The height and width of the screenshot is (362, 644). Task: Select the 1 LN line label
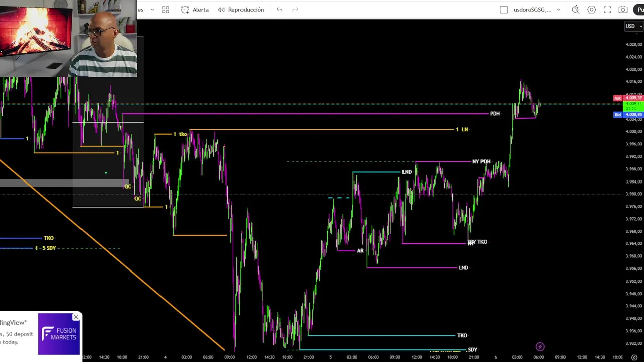click(x=462, y=130)
